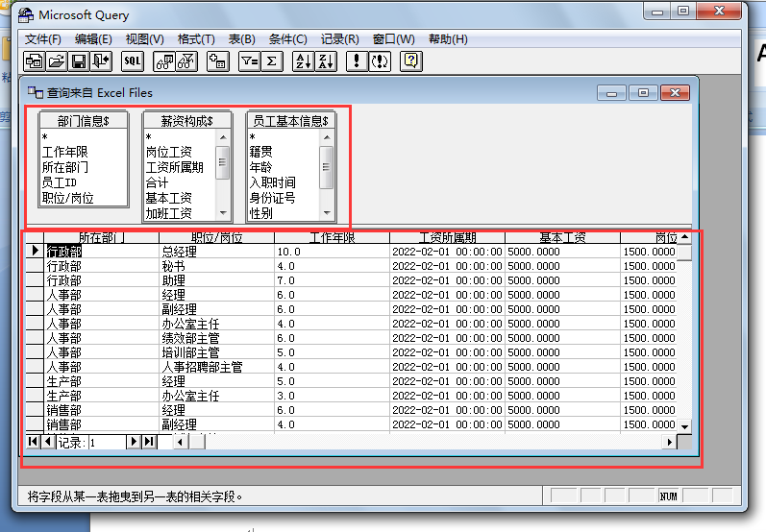Click the 薪资构成$ table title bar

pyautogui.click(x=187, y=121)
